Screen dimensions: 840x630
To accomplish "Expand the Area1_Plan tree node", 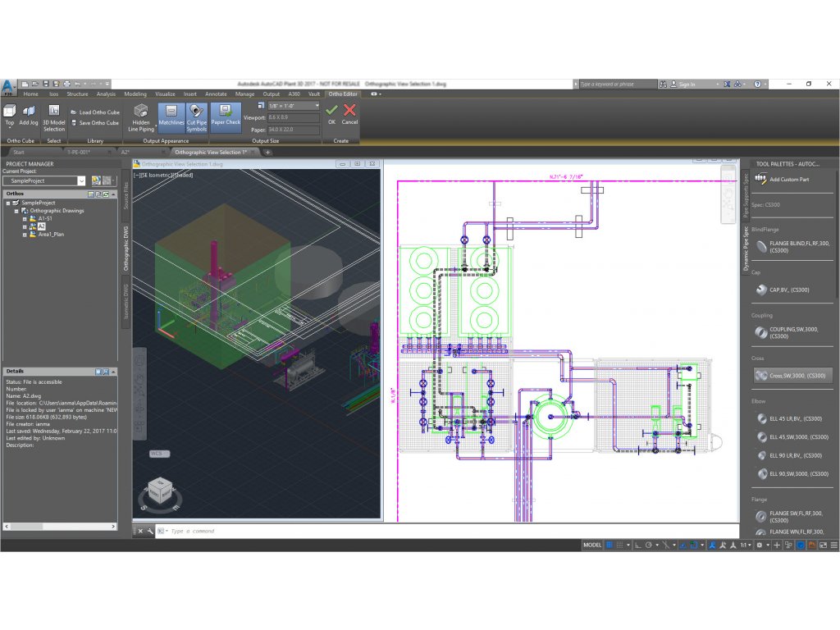I will (25, 235).
